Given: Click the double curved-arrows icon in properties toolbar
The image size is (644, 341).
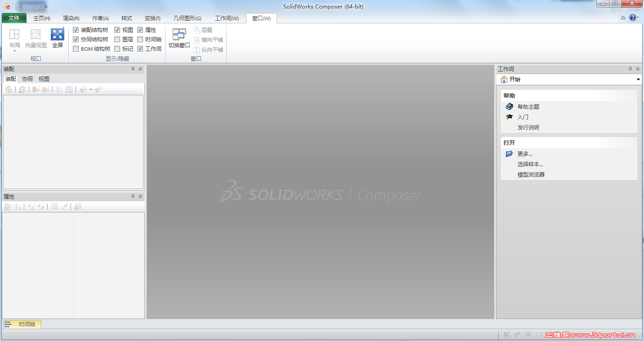Looking at the screenshot, I should coord(41,207).
